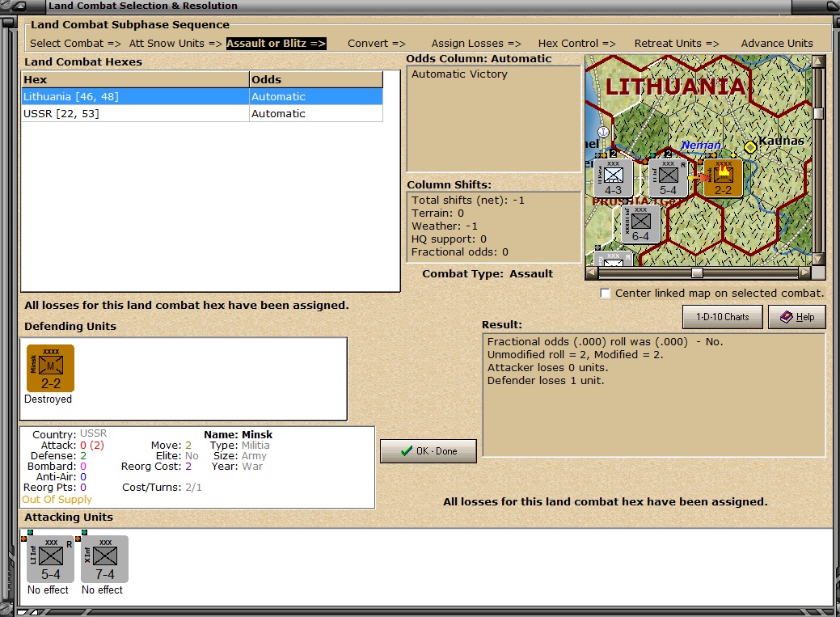Click the Assign Losses phase step
840x617 pixels.
coord(475,44)
